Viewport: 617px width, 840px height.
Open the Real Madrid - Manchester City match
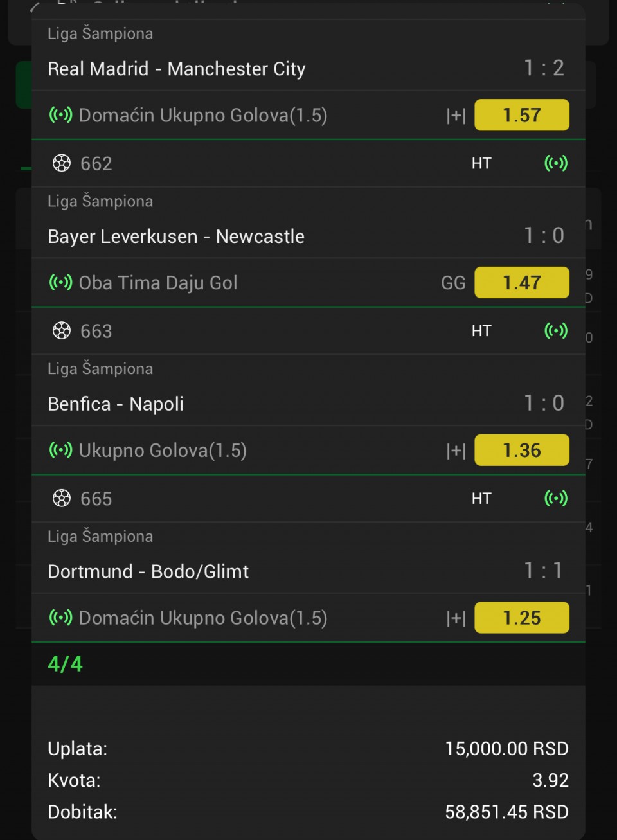click(x=177, y=69)
